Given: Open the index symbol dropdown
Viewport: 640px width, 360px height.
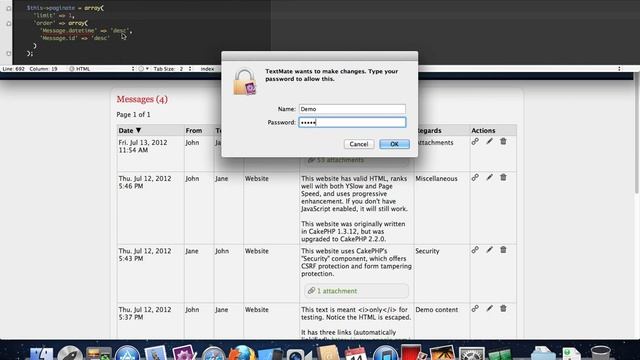Looking at the screenshot, I should tap(207, 69).
